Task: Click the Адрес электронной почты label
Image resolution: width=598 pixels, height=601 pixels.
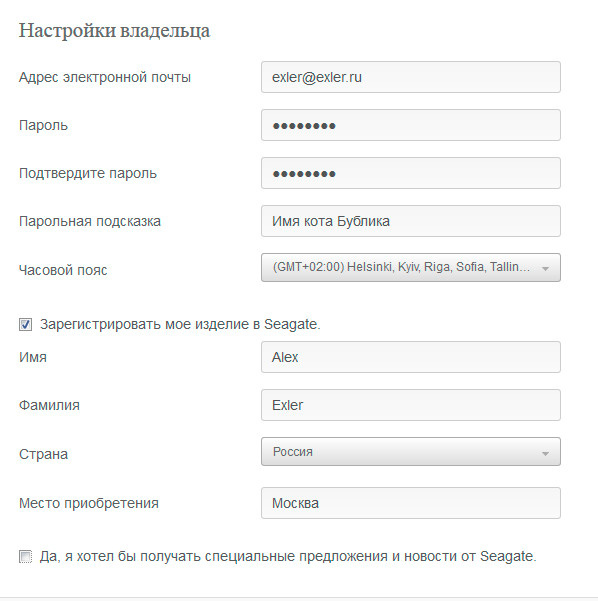Action: [x=105, y=77]
